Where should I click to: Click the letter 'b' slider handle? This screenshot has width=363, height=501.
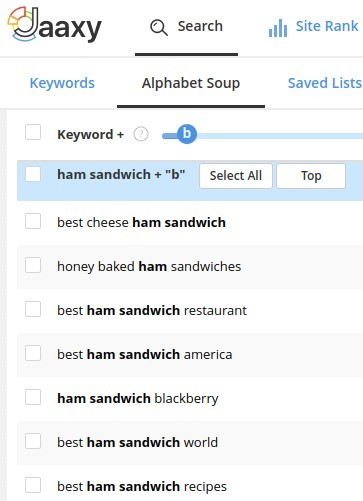tap(187, 134)
